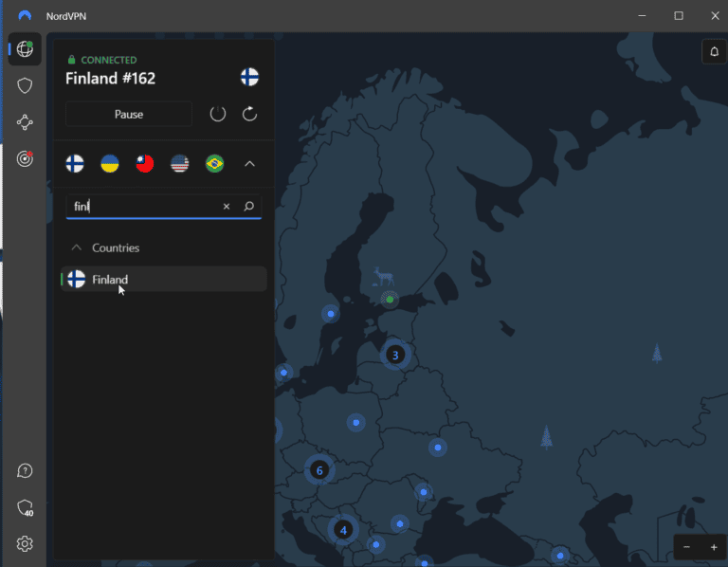
Task: Click the map server cluster labeled 6
Action: (319, 469)
